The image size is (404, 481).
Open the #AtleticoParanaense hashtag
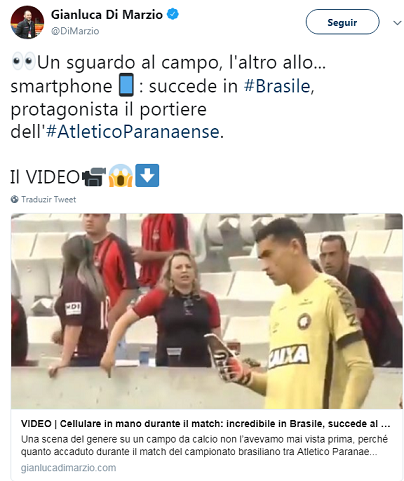(x=133, y=131)
